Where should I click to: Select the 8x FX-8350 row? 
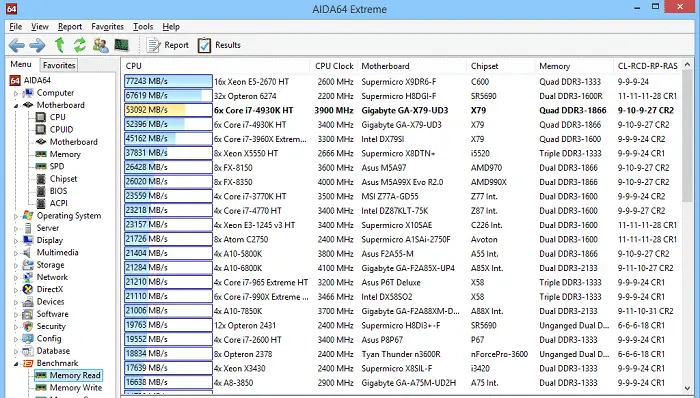[402, 182]
